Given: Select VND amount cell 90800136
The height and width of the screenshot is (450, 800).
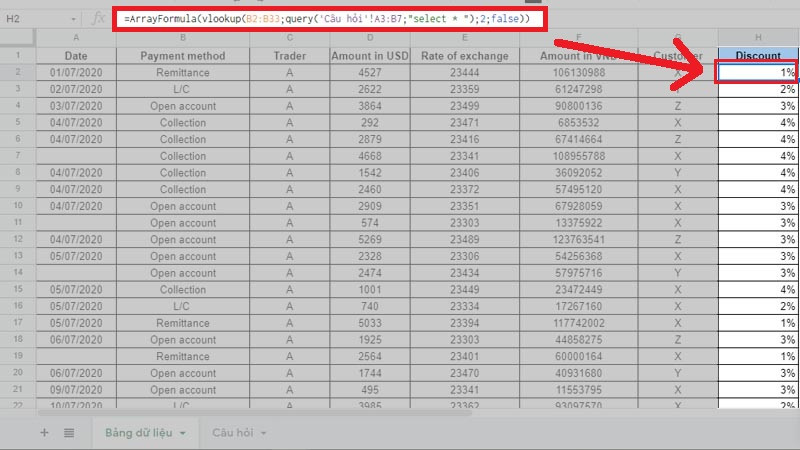Looking at the screenshot, I should (579, 106).
